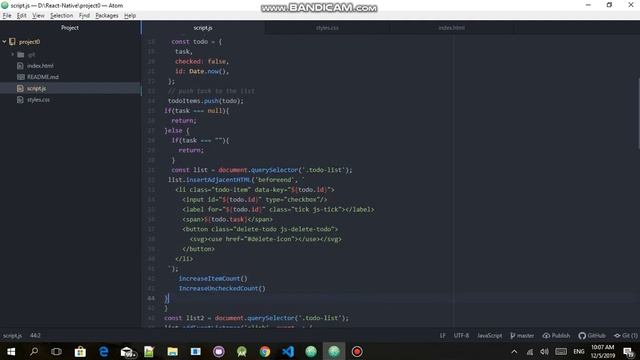The height and width of the screenshot is (360, 640).
Task: Open the Help menu
Action: point(130,16)
